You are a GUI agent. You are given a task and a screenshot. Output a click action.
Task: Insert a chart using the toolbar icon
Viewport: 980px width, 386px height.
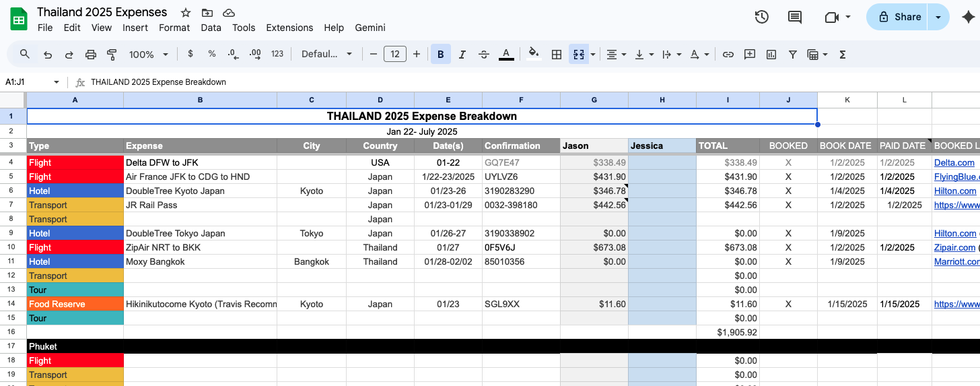(x=771, y=55)
